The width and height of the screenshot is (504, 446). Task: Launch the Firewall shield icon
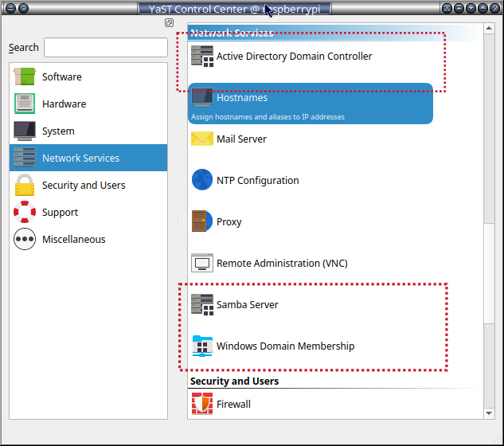pos(202,404)
